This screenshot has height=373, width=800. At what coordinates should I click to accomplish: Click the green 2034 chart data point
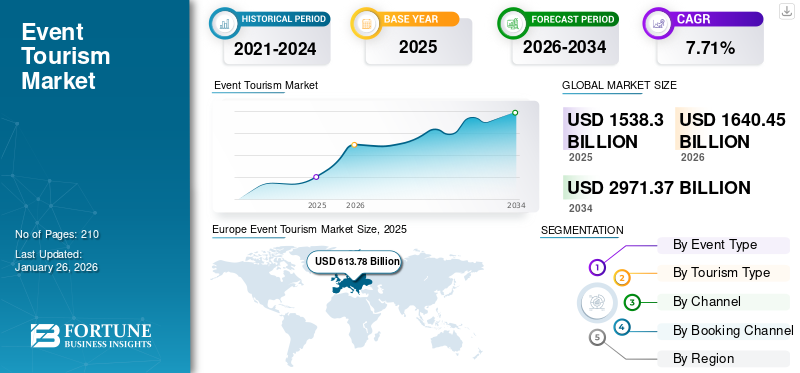coord(515,112)
